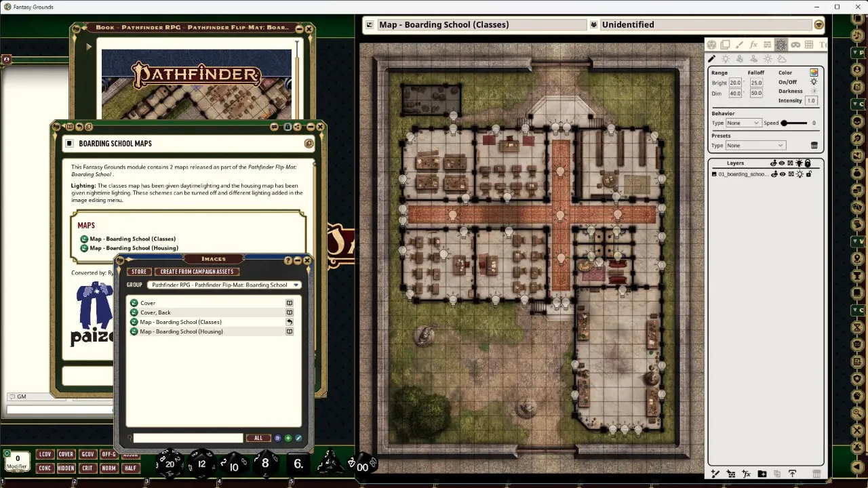Click the Intensity value field
The height and width of the screenshot is (488, 868).
811,100
